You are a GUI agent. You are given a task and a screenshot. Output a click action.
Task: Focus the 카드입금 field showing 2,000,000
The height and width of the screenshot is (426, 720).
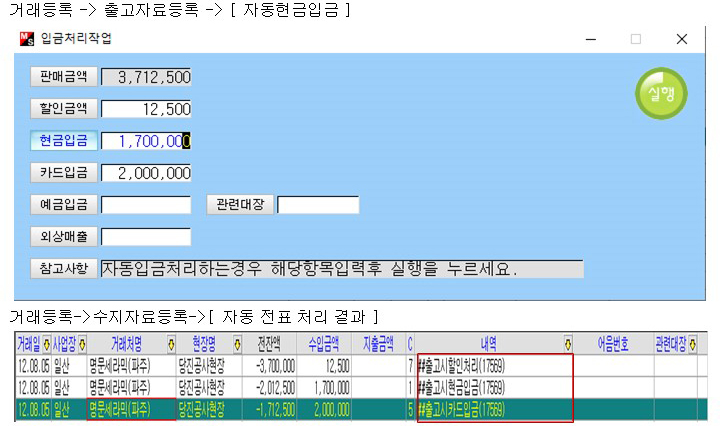point(146,173)
